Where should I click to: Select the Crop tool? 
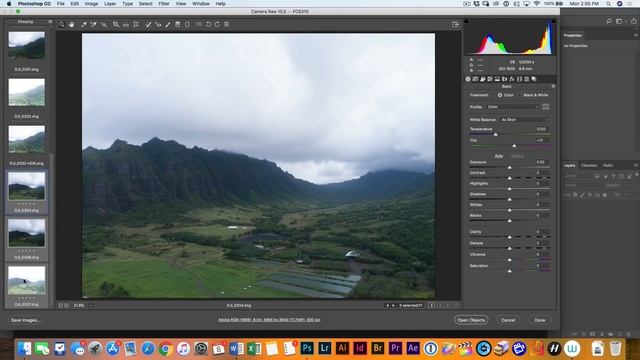(x=116, y=24)
